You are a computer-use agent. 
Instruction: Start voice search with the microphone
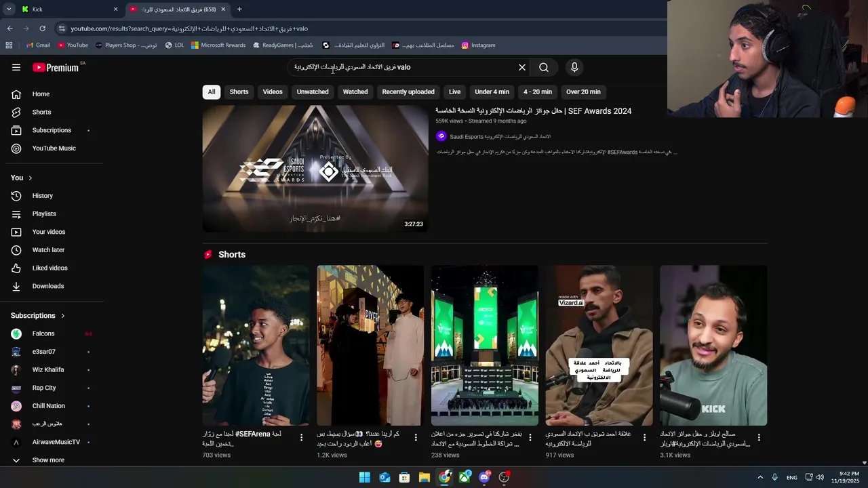[574, 67]
